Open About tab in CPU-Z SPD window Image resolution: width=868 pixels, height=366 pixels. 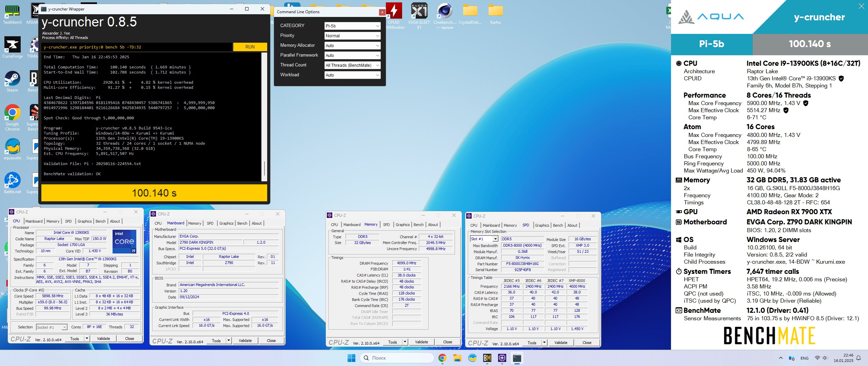pyautogui.click(x=572, y=225)
